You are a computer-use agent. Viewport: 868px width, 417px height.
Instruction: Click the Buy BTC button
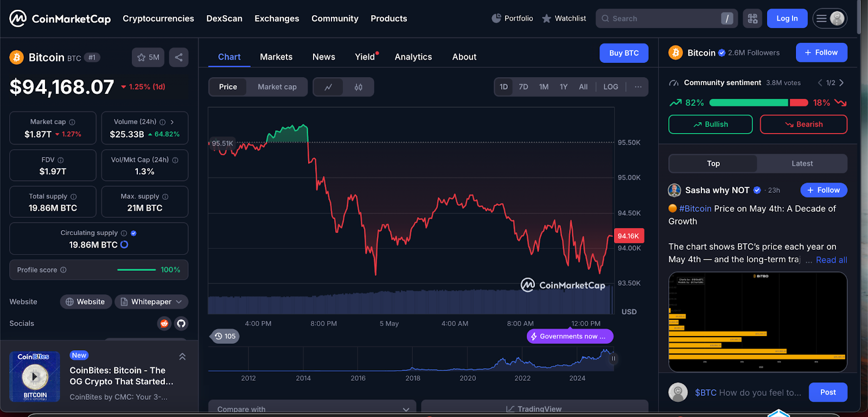[624, 53]
